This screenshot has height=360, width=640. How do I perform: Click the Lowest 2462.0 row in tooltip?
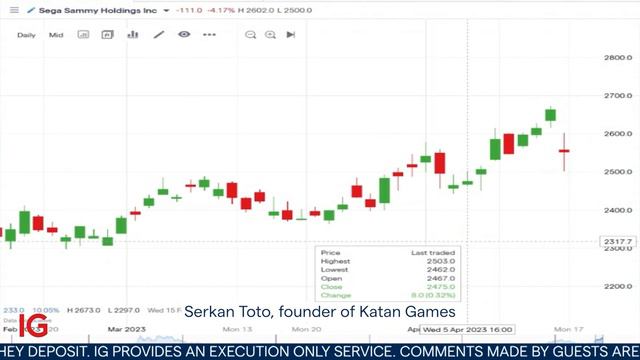(388, 270)
